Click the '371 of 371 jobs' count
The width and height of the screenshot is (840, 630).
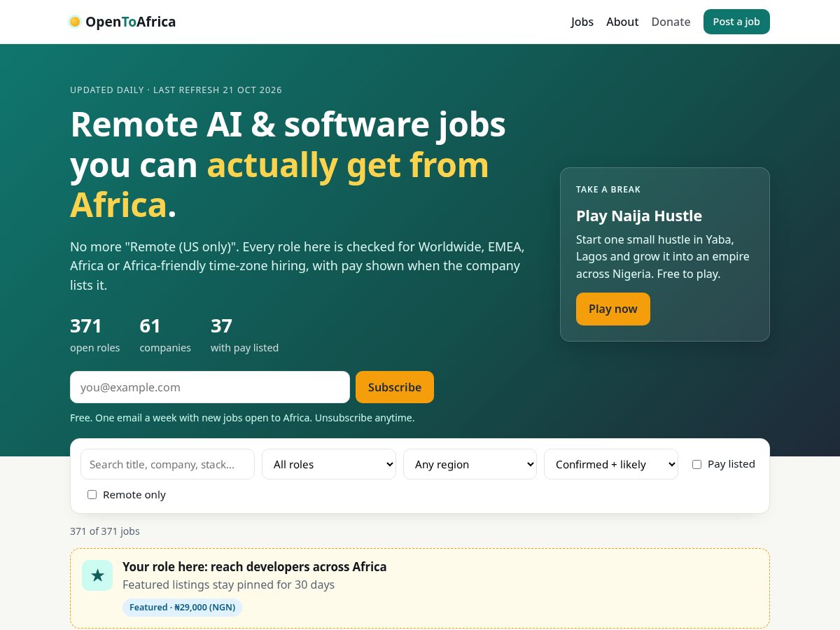pyautogui.click(x=105, y=531)
